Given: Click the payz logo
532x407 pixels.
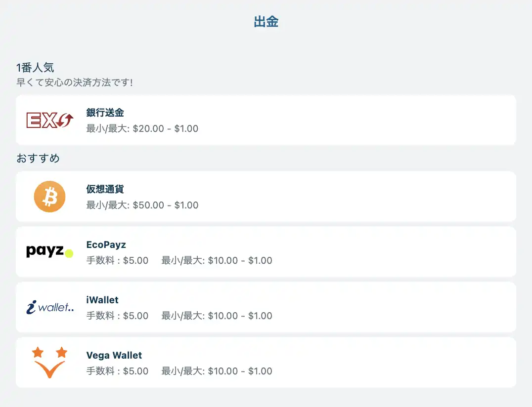Looking at the screenshot, I should 49,252.
